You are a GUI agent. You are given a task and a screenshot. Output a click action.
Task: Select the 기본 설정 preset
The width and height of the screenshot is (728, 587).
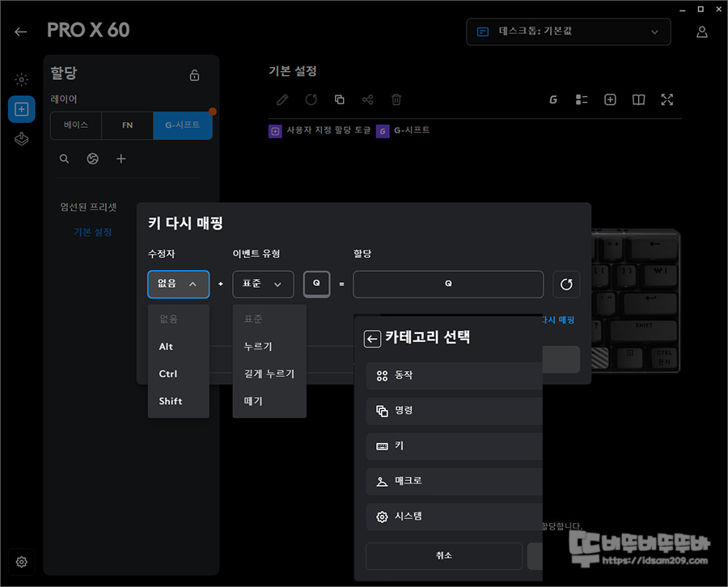(92, 232)
